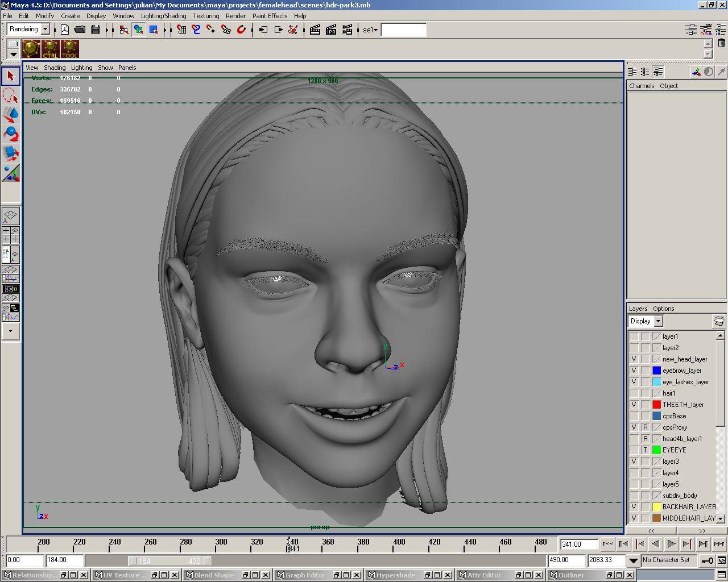Choose the Rotate tool

tap(10, 134)
